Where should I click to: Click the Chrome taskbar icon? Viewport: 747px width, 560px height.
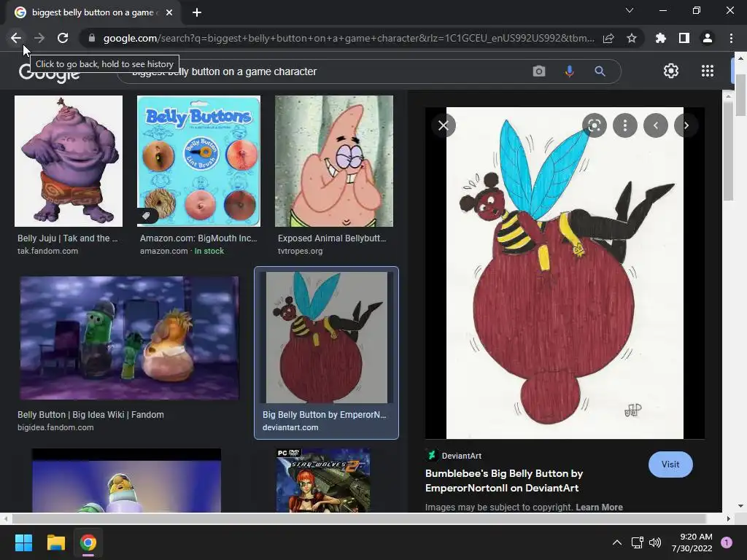pos(88,542)
